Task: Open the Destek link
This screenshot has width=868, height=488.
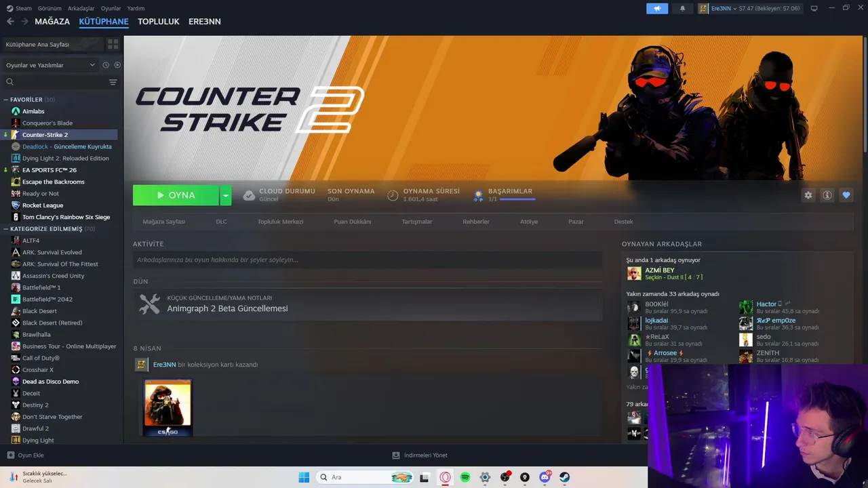Action: [x=623, y=222]
